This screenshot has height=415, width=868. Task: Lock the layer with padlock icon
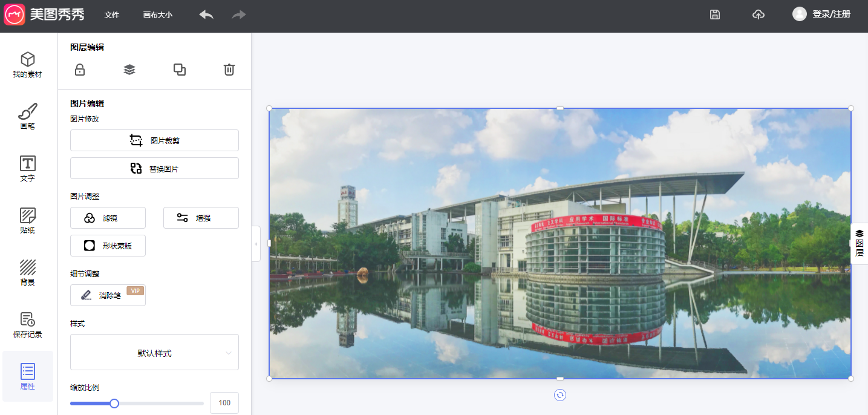tap(80, 70)
